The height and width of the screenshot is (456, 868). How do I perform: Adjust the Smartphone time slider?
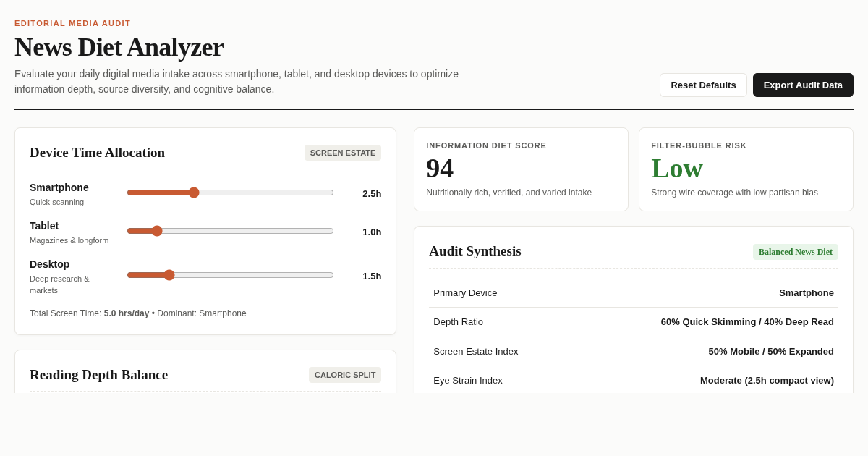[x=230, y=193]
